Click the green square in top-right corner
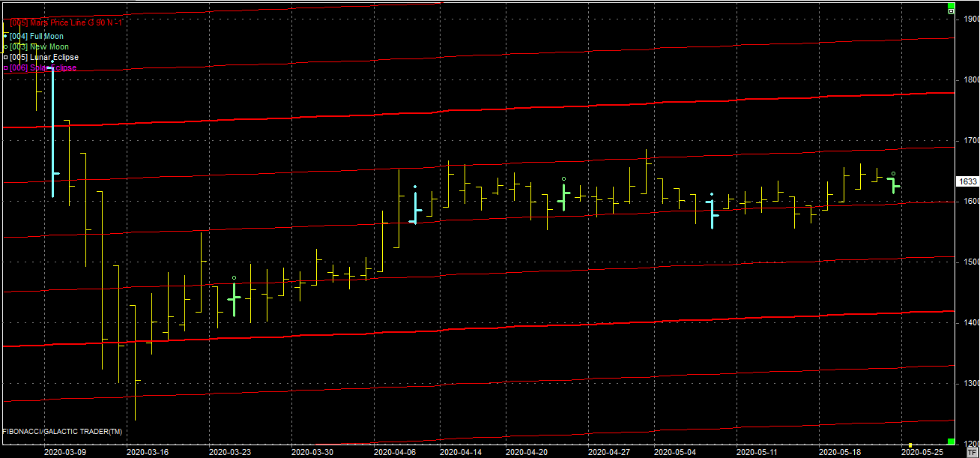 951,4
